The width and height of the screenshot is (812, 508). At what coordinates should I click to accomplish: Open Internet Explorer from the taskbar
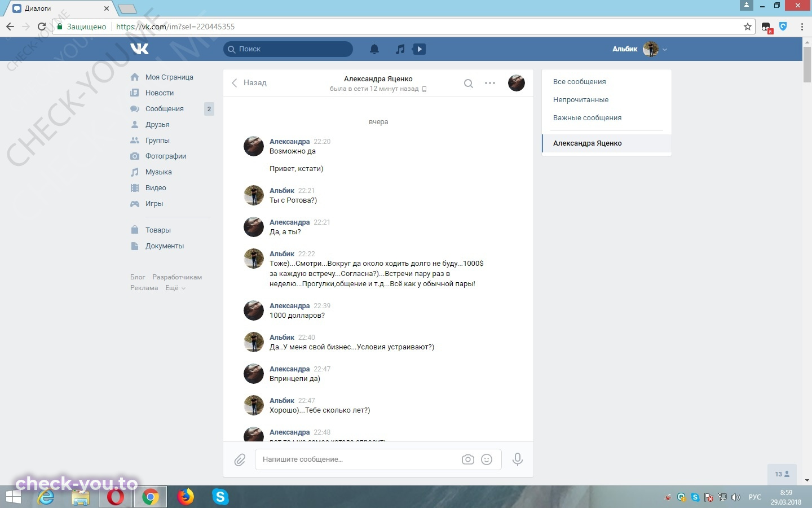point(46,497)
